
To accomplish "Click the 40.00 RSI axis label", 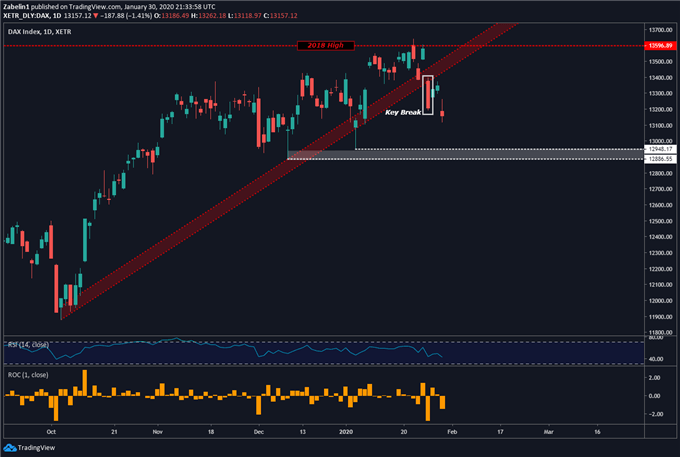I will pyautogui.click(x=656, y=359).
